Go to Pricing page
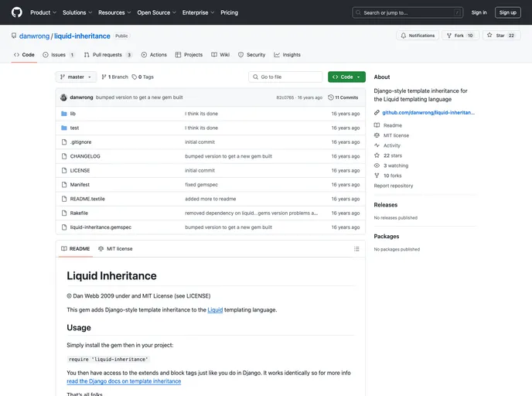Screen dimensions: 532x396 (x=229, y=12)
